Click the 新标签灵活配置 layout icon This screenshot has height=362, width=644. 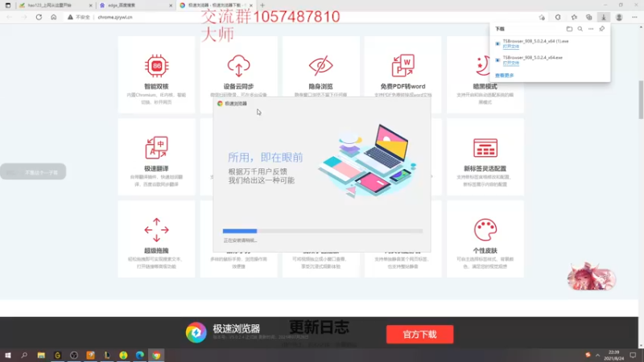point(485,148)
